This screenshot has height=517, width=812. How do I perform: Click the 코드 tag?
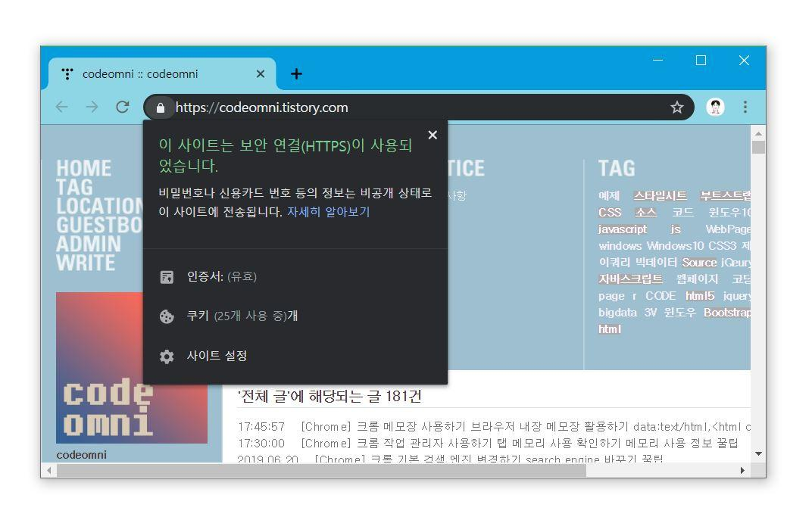682,213
